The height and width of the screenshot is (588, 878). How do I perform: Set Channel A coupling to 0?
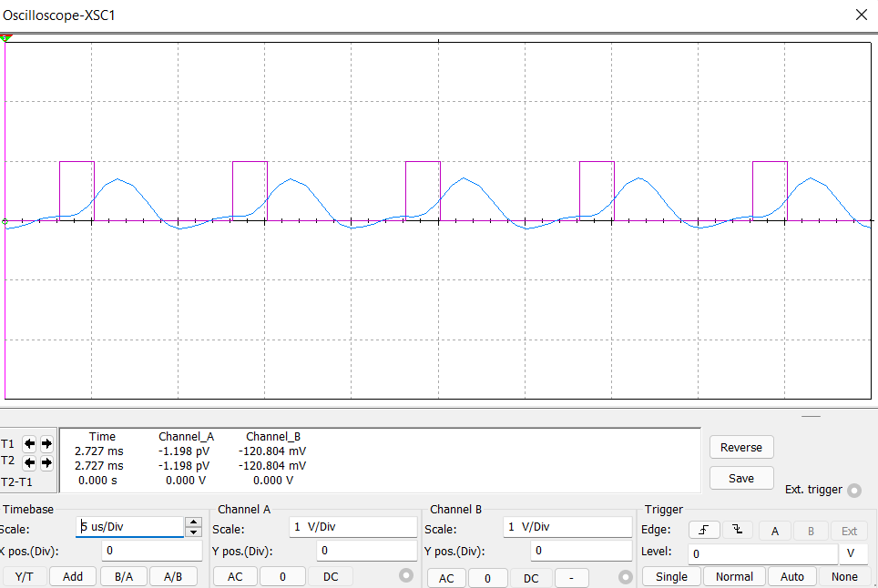(x=282, y=577)
